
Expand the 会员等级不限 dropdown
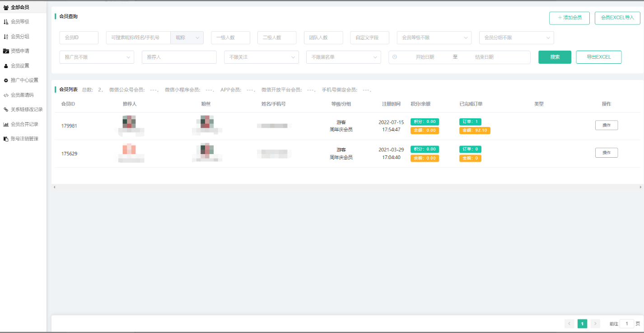[434, 38]
